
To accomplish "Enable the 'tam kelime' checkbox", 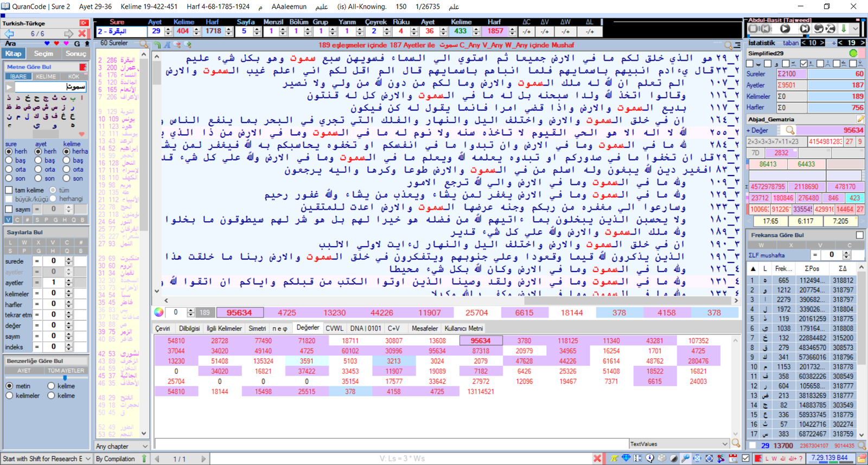I will tap(9, 190).
